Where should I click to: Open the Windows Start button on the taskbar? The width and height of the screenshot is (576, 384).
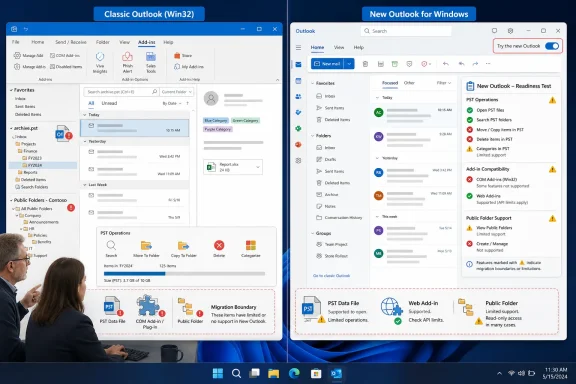218,373
